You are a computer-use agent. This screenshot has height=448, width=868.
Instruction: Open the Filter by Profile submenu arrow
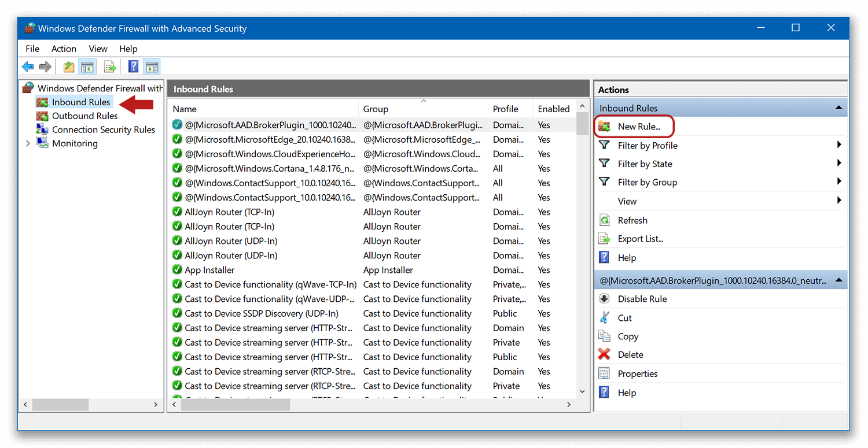(x=839, y=145)
